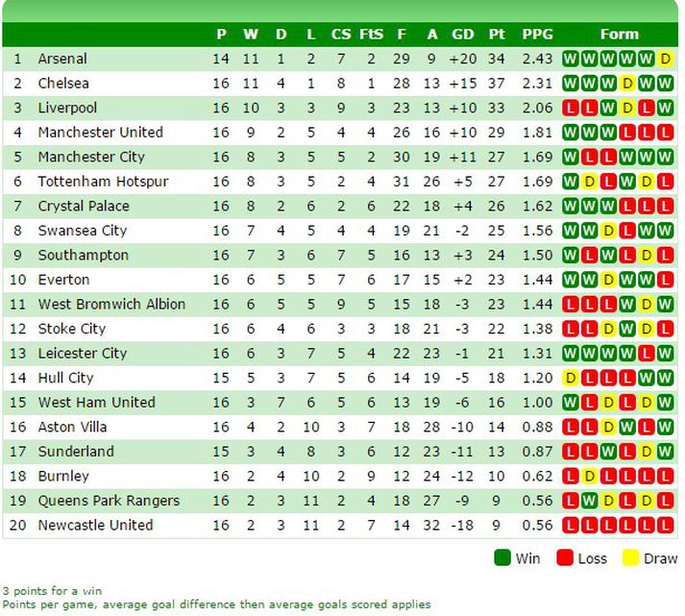This screenshot has width=685, height=616.
Task: Sort by the GD column header
Action: click(463, 35)
